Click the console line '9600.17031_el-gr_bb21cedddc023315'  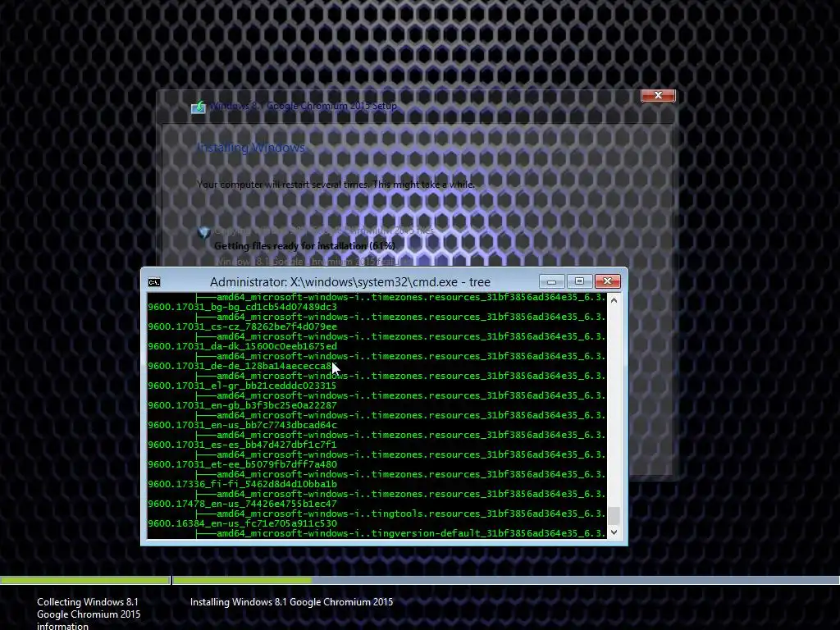click(242, 386)
